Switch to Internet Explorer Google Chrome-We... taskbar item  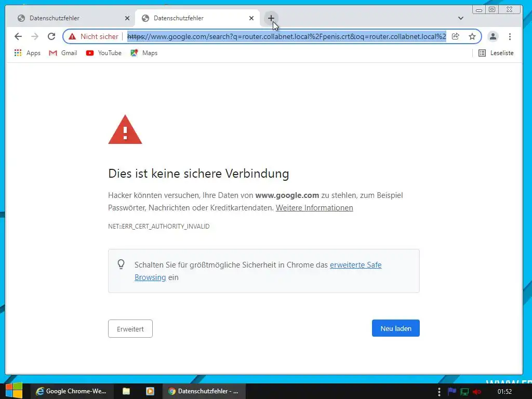(x=72, y=391)
